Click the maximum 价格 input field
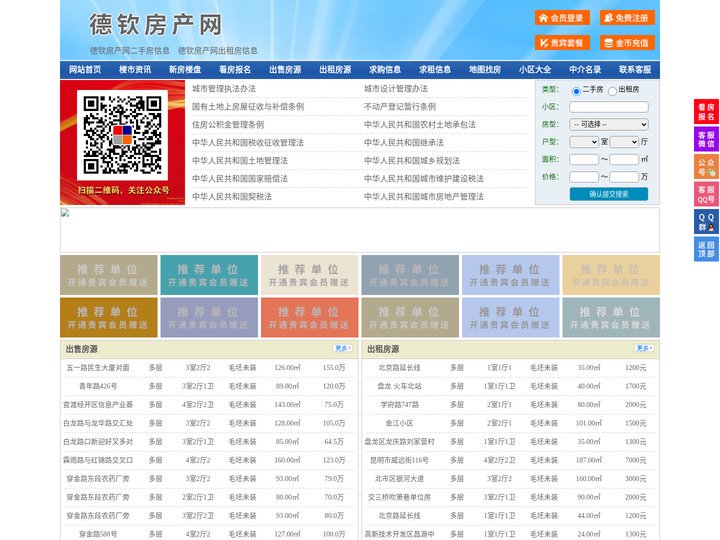This screenshot has width=720, height=540. [624, 177]
